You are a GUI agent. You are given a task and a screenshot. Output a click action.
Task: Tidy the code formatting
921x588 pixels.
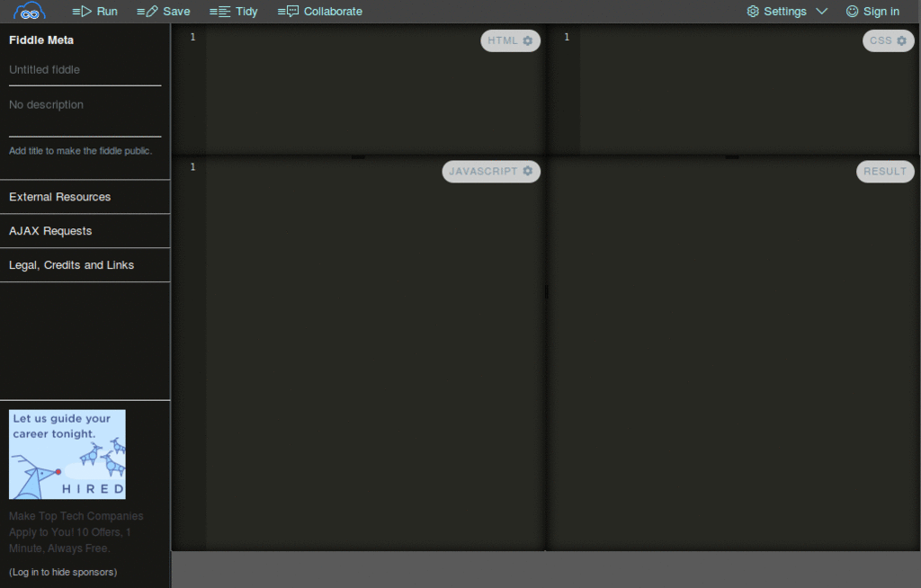coord(233,11)
